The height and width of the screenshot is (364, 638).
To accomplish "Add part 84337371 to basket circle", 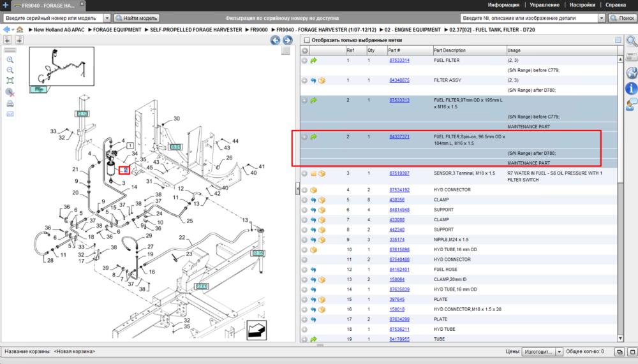I will coord(304,137).
